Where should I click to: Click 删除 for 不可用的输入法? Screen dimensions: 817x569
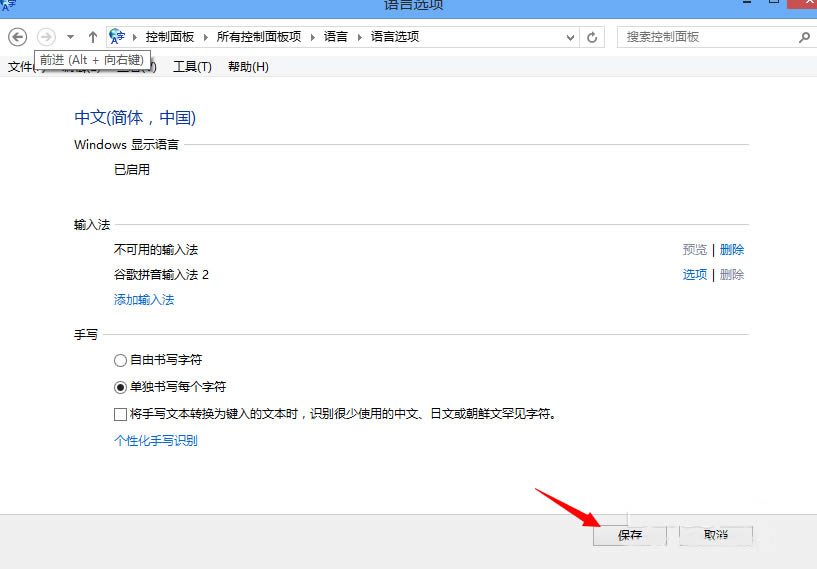(732, 250)
